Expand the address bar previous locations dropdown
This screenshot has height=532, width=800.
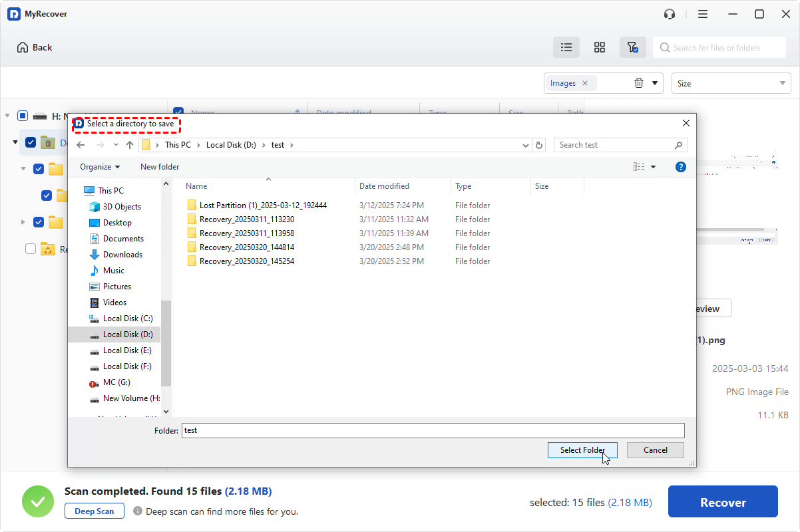coord(526,145)
